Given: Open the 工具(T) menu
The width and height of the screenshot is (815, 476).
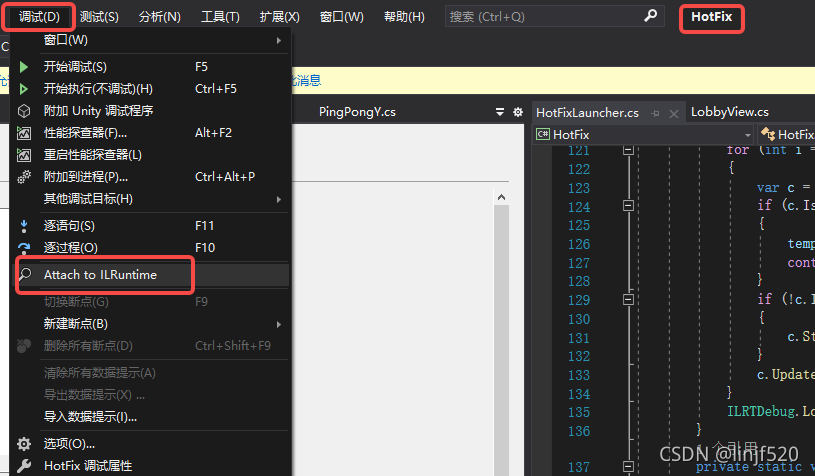Looking at the screenshot, I should point(220,17).
